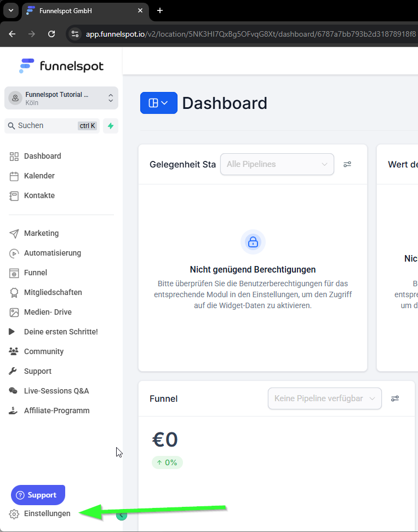
Task: Click the play triangle beside Deine ersten Schritte
Action: click(12, 332)
